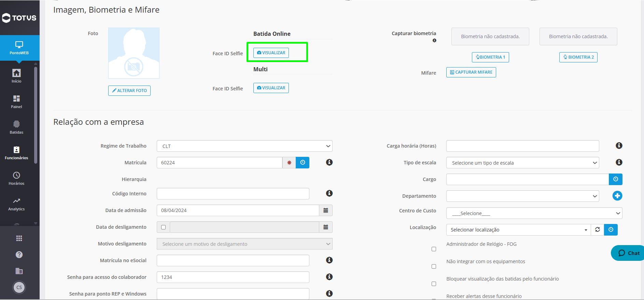644x300 pixels.
Task: Click info icon for Matrícula
Action: coord(329,162)
